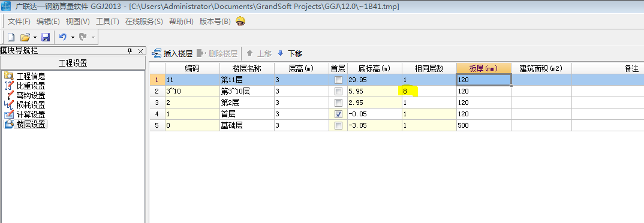Click the 底标高(m) column header
The width and height of the screenshot is (644, 223).
374,68
